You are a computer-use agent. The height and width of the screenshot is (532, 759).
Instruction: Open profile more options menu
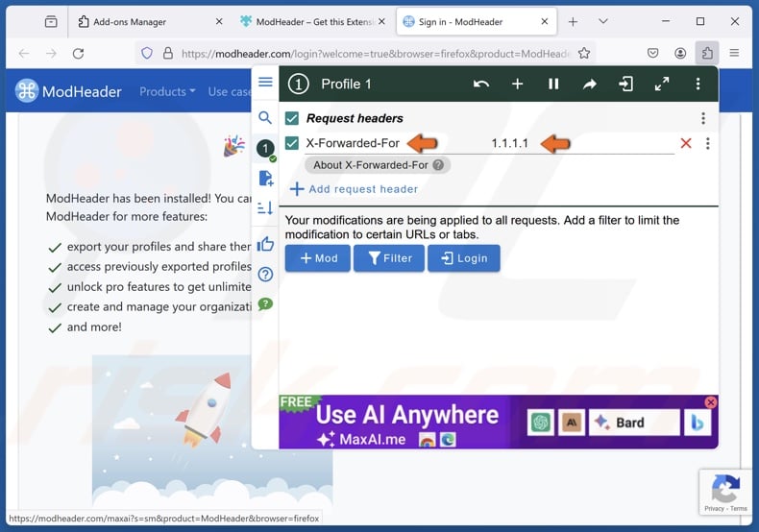point(698,85)
